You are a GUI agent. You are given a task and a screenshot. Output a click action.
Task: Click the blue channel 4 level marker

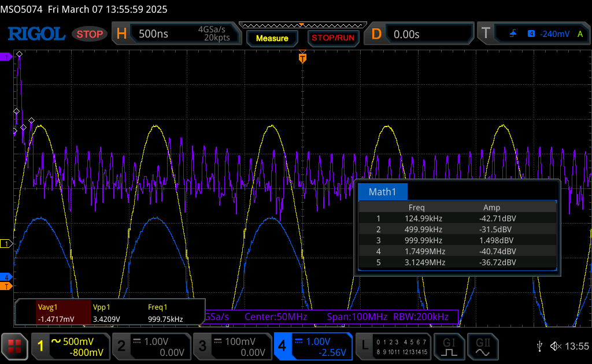click(6, 277)
